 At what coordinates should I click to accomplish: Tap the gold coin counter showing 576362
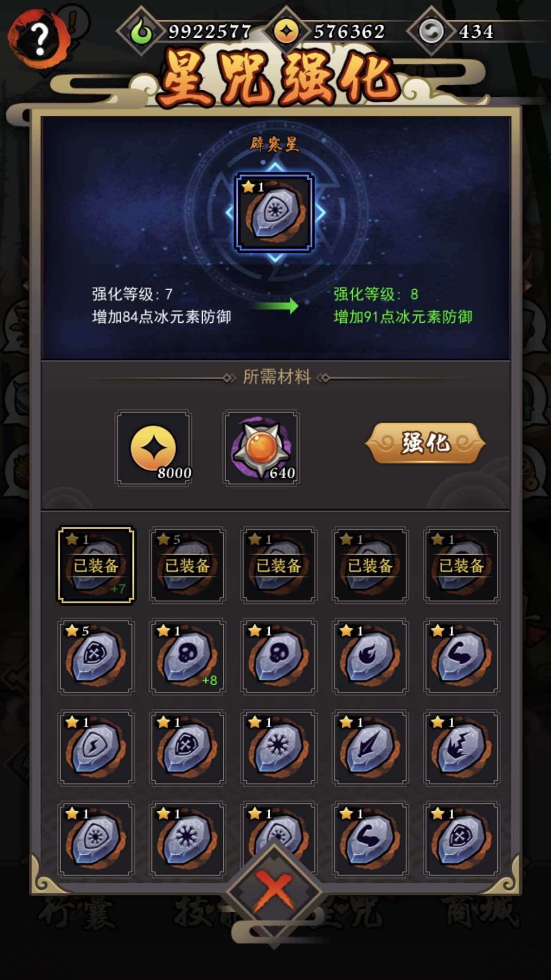(x=331, y=31)
